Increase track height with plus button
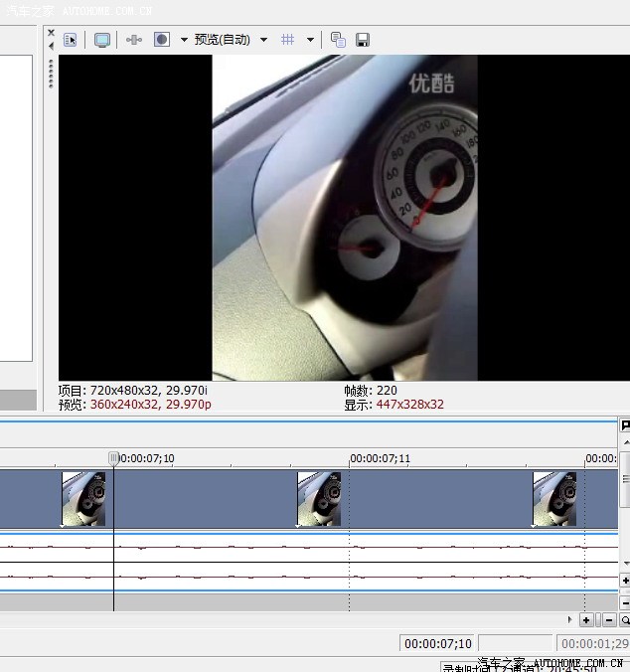 [625, 581]
